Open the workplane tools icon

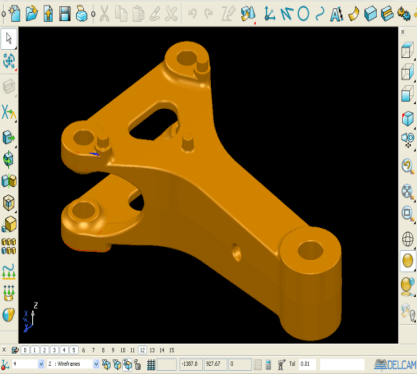[x=269, y=14]
